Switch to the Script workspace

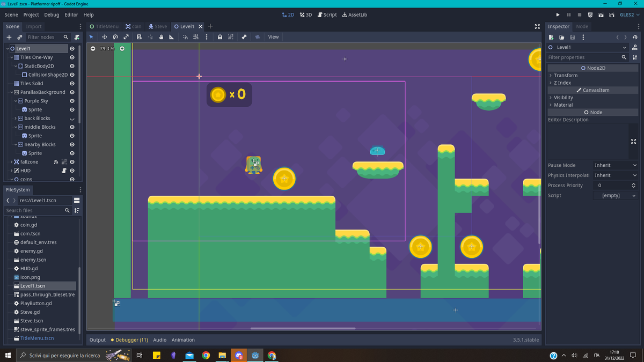click(327, 14)
